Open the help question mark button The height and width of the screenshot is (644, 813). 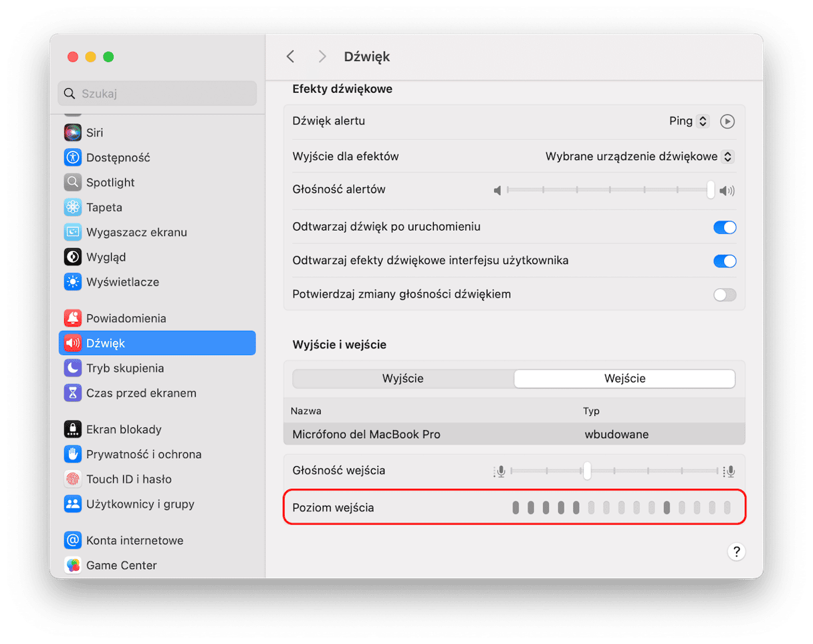(x=736, y=552)
